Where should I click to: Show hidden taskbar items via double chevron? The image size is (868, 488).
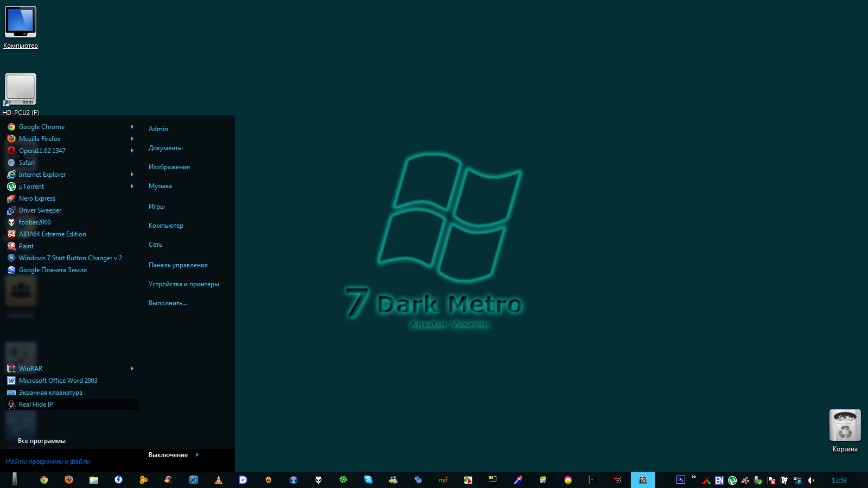[x=693, y=477]
